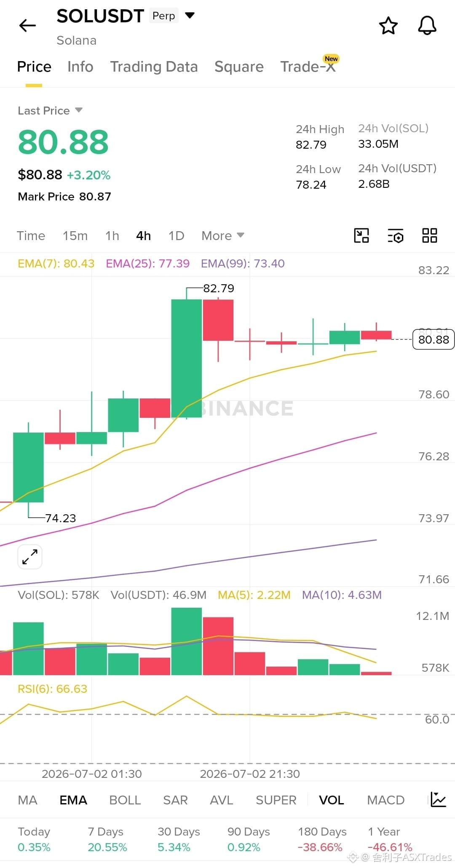Tap the EMA(7): 80.43 legend
Image resolution: width=455 pixels, height=868 pixels.
click(56, 263)
